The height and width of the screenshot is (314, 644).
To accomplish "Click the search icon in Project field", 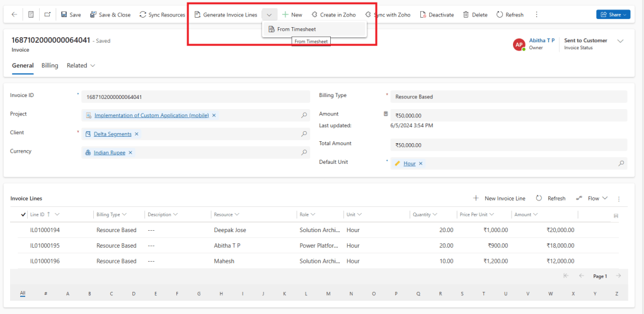I will pyautogui.click(x=304, y=115).
